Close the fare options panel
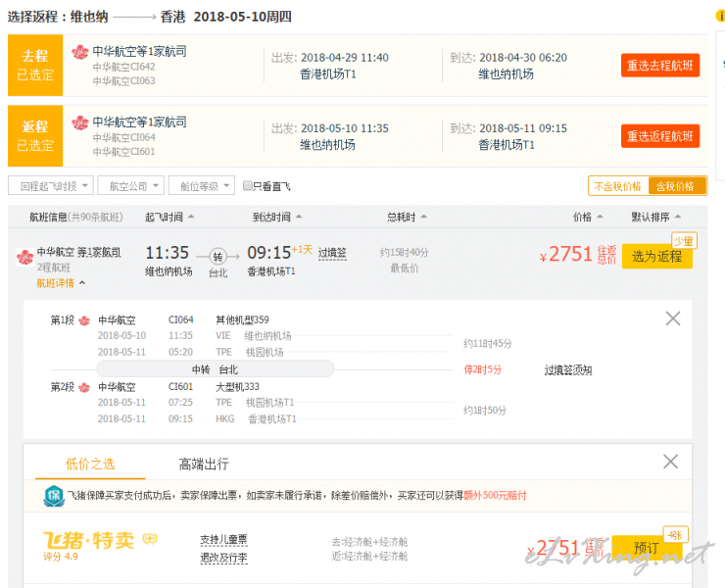This screenshot has height=588, width=725. [670, 462]
